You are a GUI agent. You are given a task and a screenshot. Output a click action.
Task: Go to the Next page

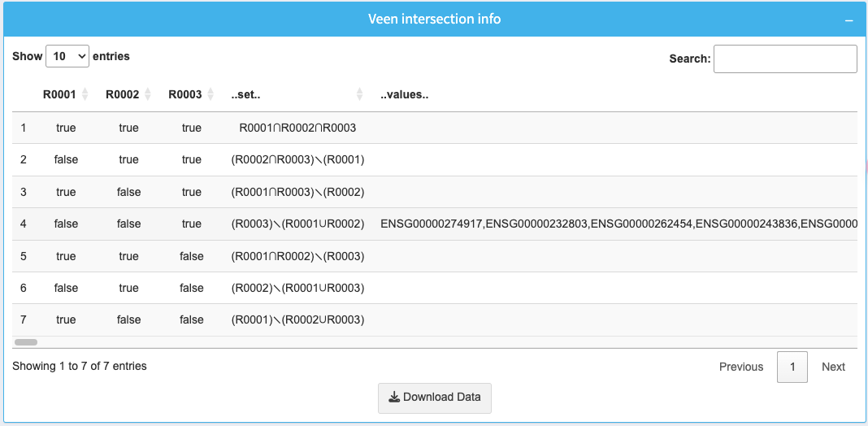833,367
